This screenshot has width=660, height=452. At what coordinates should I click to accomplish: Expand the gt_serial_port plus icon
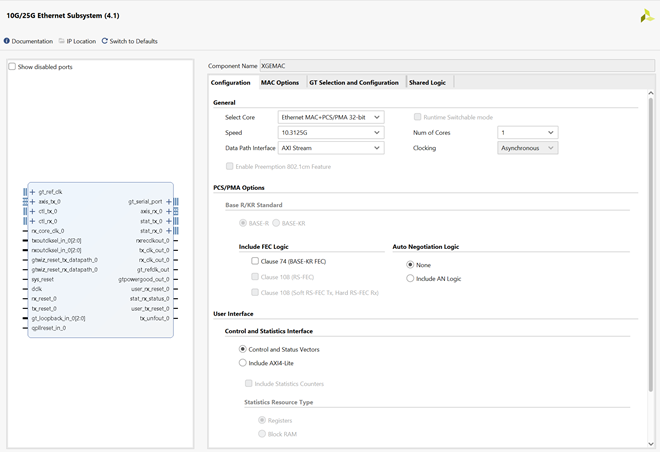pyautogui.click(x=169, y=202)
